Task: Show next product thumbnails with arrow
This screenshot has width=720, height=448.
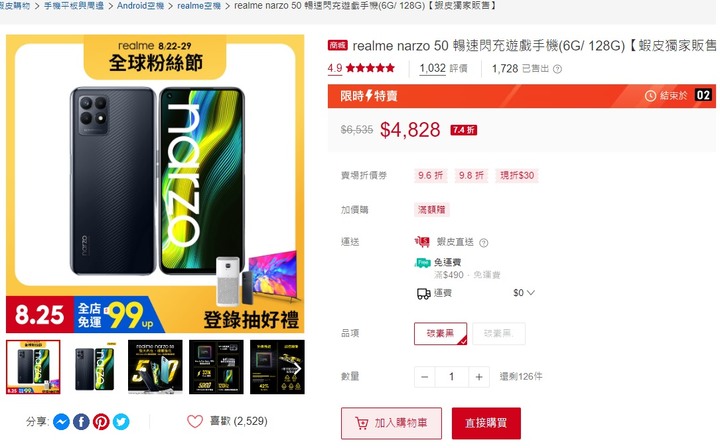Action: pos(297,368)
